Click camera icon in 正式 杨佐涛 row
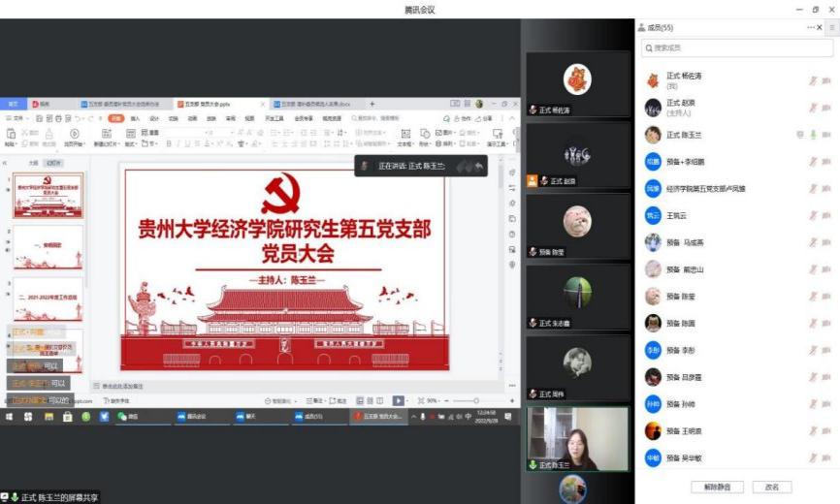 pyautogui.click(x=826, y=80)
